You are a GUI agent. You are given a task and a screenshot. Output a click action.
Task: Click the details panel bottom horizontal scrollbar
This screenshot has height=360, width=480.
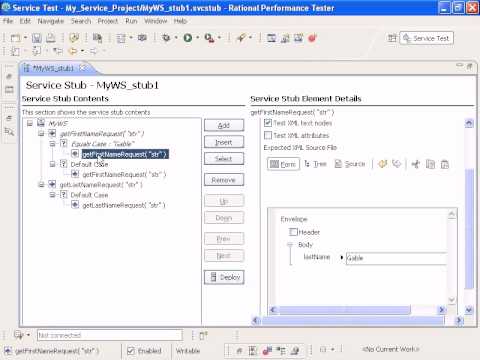coord(353,320)
